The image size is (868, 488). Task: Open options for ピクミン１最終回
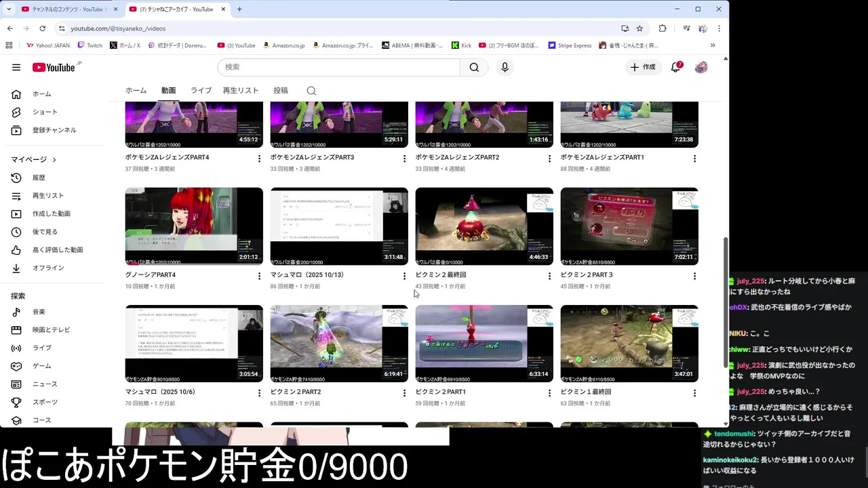(x=694, y=393)
